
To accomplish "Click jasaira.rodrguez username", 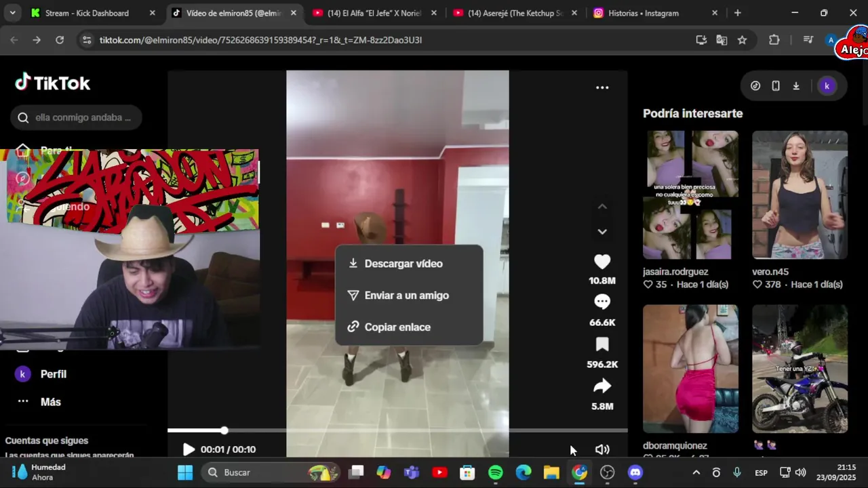I will pyautogui.click(x=675, y=272).
